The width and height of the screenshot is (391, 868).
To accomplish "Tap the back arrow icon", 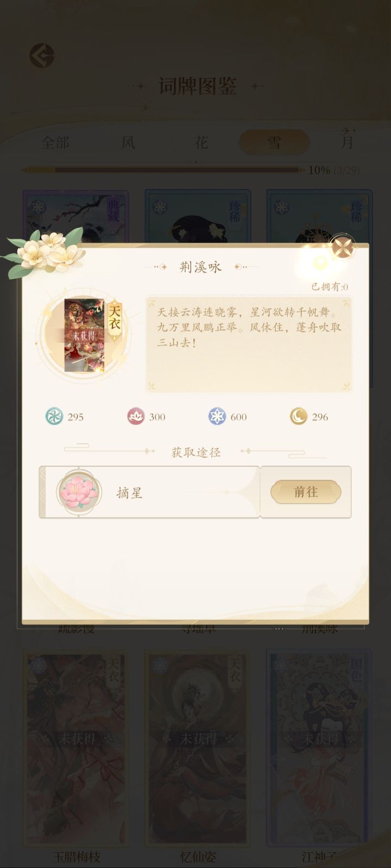I will (42, 55).
